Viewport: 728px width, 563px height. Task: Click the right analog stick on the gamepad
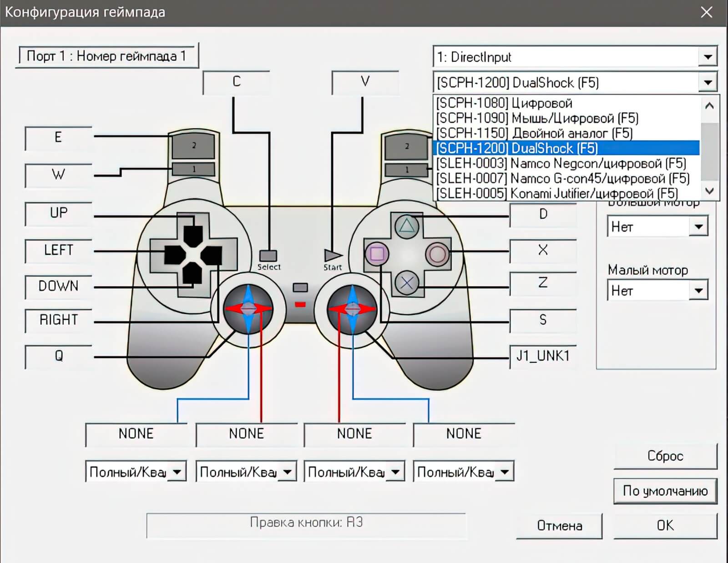pyautogui.click(x=352, y=309)
